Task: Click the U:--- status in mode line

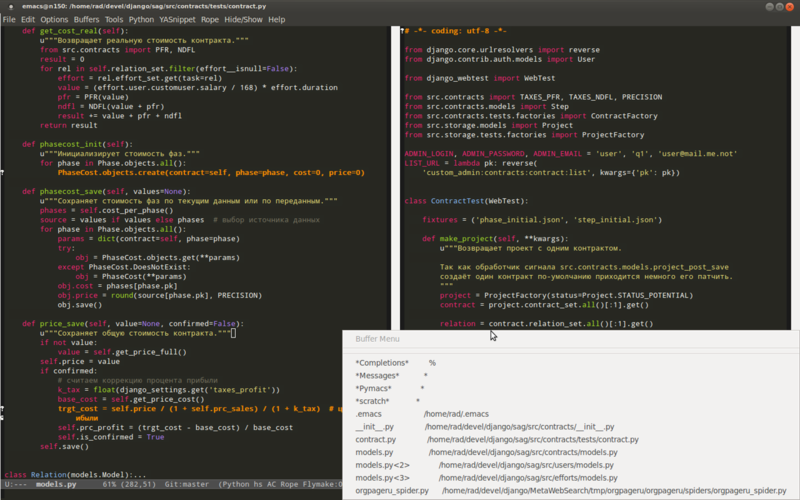Action: 16,484
